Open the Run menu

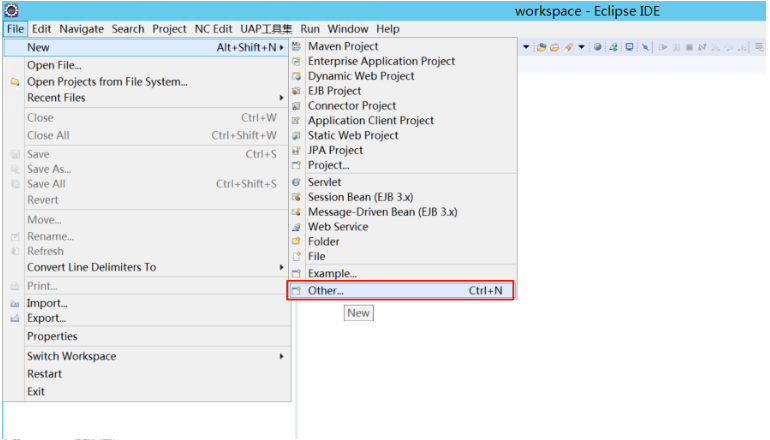(310, 29)
